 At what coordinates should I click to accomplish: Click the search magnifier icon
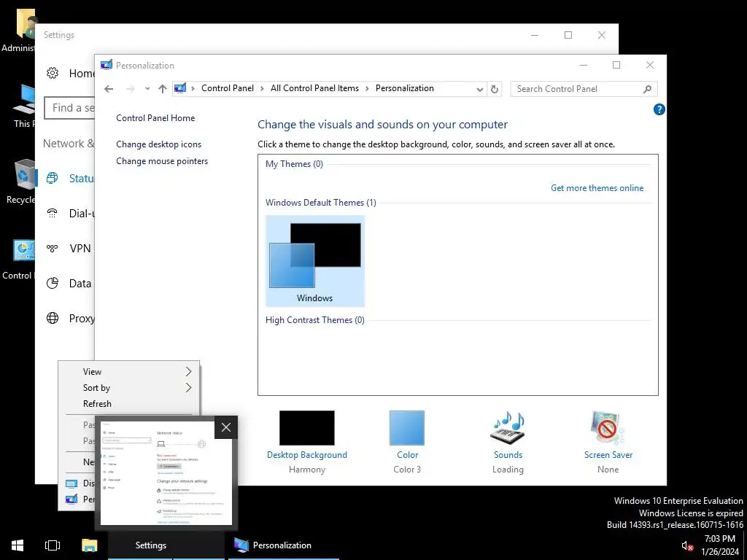[647, 89]
